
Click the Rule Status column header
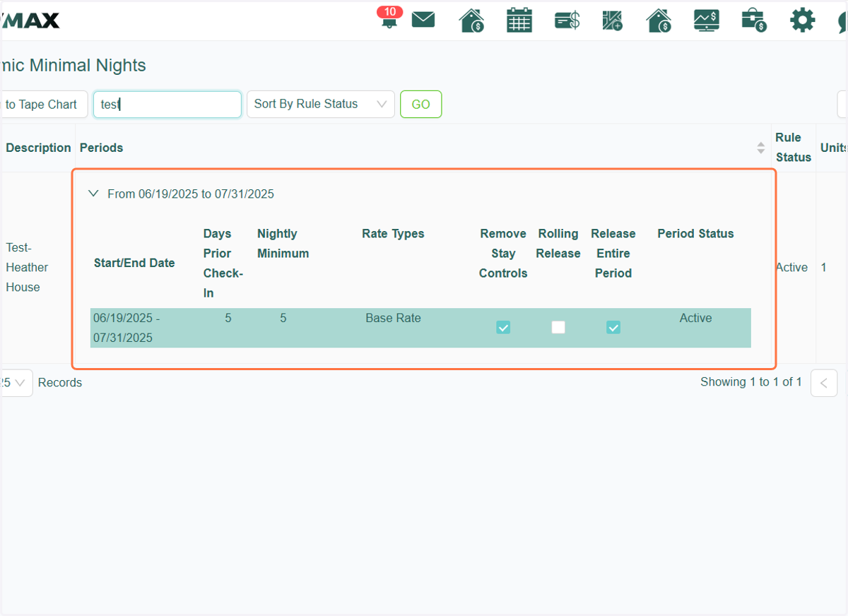click(794, 148)
